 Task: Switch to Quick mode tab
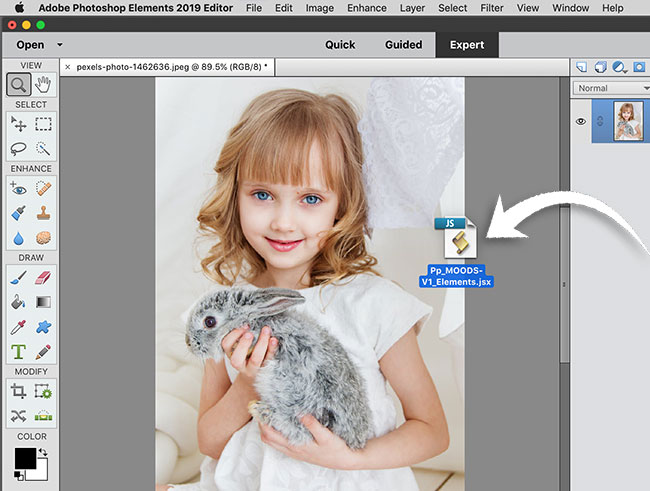[340, 45]
